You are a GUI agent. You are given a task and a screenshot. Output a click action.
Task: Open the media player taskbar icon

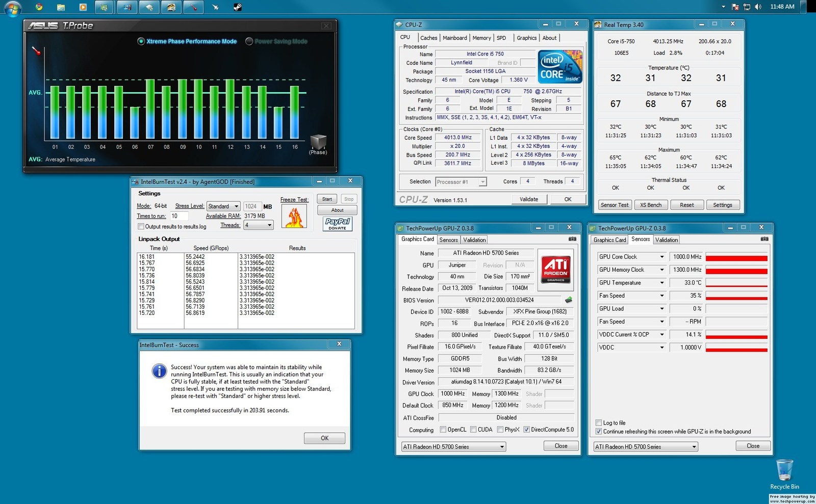pyautogui.click(x=83, y=7)
